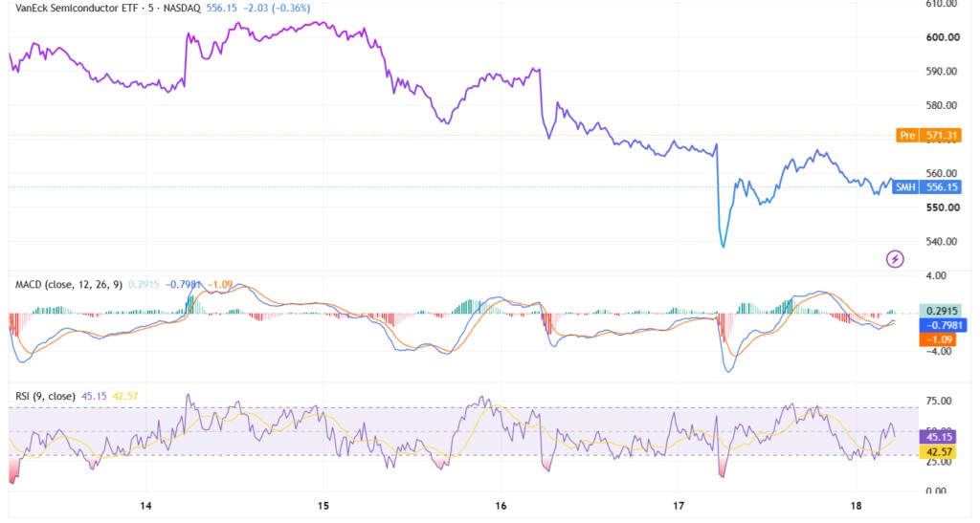
Task: Click the purple lightning flash icon
Action: point(895,258)
